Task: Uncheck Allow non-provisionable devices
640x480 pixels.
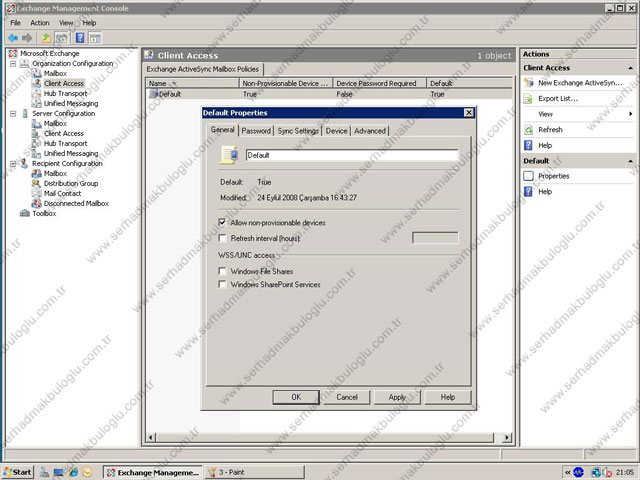Action: tap(222, 222)
